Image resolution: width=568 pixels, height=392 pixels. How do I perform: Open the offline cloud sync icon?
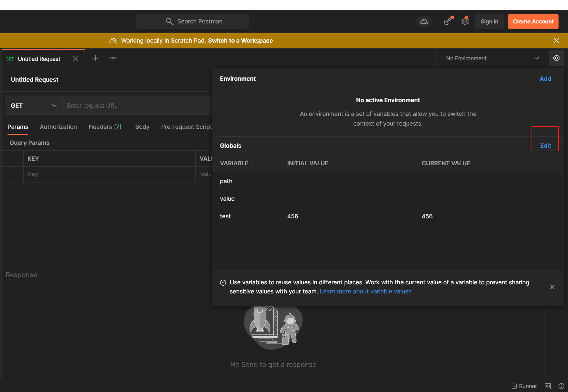click(424, 21)
